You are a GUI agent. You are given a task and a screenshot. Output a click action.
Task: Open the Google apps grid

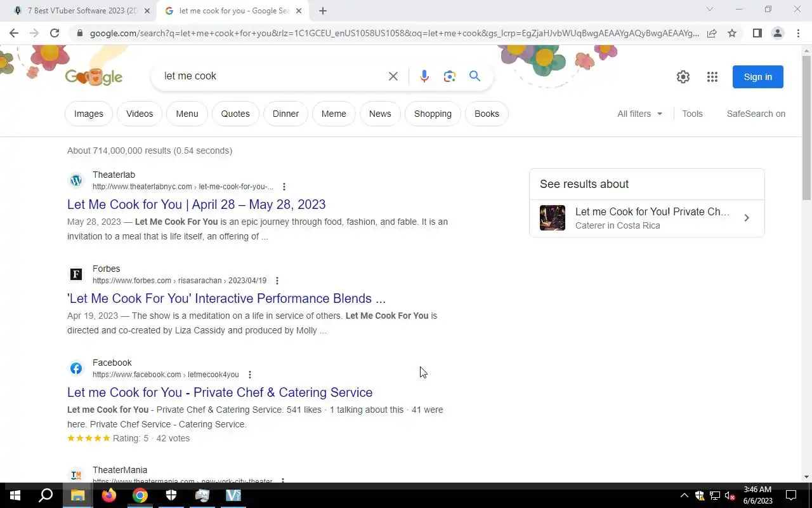tap(712, 77)
